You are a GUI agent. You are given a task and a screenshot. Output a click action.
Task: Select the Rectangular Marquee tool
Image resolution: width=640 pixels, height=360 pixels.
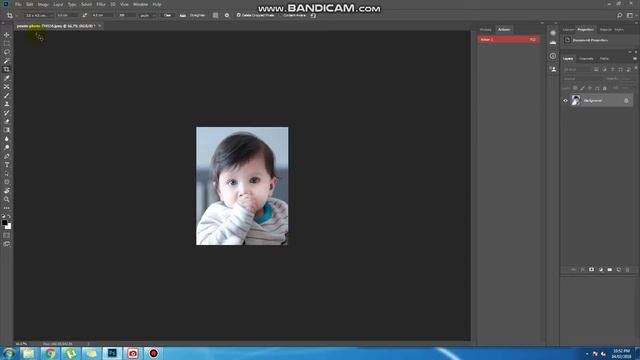(7, 44)
